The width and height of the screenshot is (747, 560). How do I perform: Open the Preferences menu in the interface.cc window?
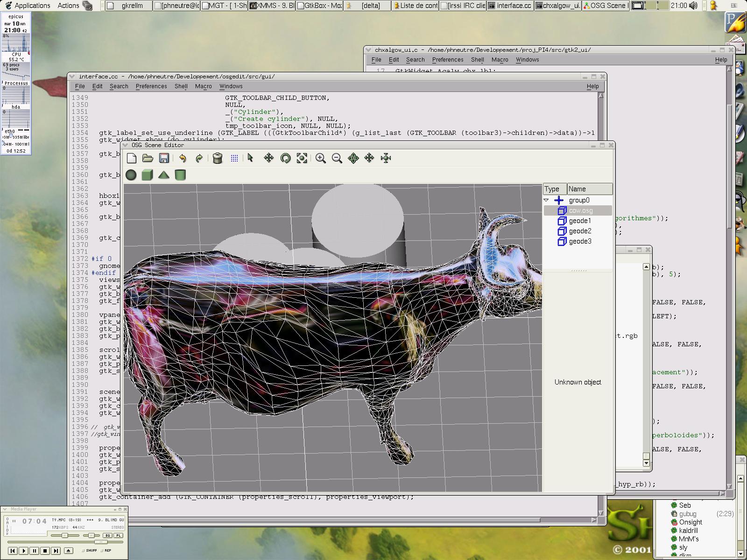[x=151, y=86]
